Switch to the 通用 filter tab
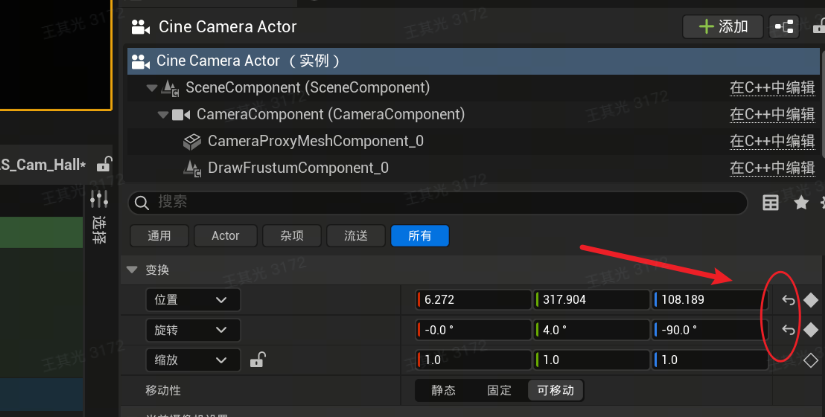Image resolution: width=825 pixels, height=417 pixels. pos(159,236)
